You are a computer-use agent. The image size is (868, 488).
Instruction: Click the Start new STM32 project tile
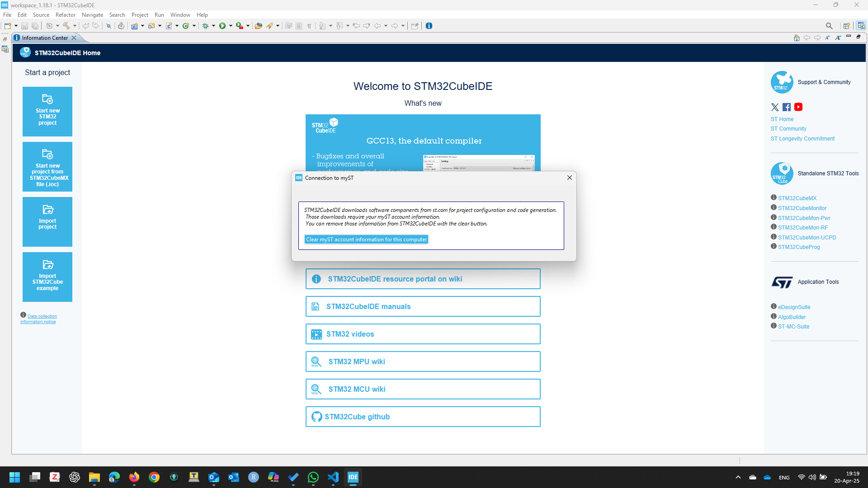tap(47, 112)
